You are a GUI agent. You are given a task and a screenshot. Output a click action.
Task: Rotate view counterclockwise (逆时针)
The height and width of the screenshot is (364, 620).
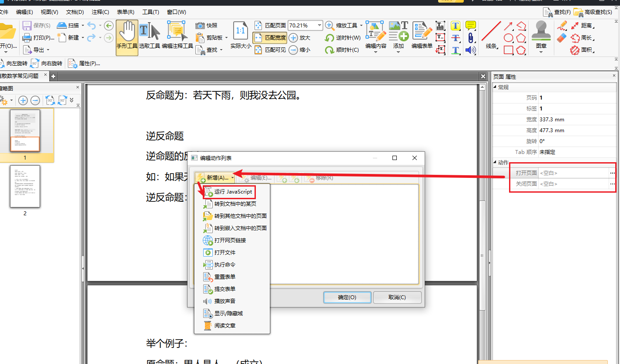(x=343, y=38)
